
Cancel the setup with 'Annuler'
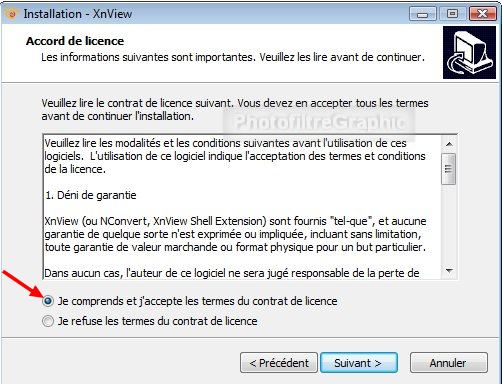448,363
